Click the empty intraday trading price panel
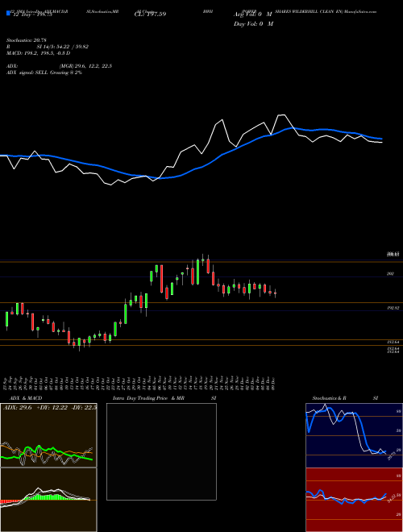This screenshot has width=403, height=532. pyautogui.click(x=161, y=451)
